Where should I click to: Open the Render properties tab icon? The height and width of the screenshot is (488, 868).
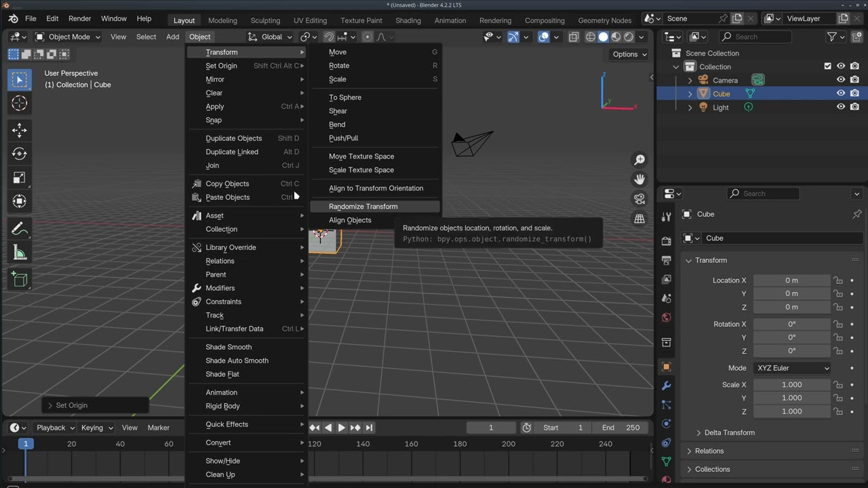click(x=666, y=241)
